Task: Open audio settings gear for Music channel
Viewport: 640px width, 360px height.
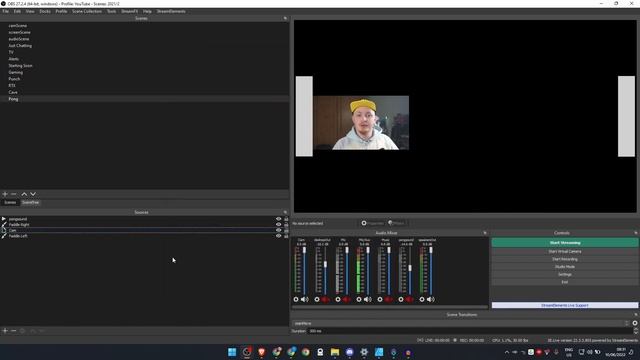Action: coord(380,300)
